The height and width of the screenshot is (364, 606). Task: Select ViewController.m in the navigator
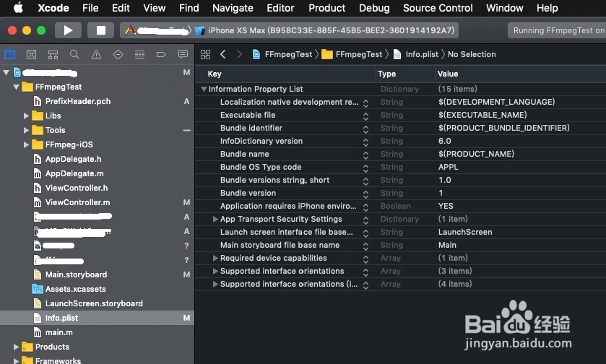click(x=77, y=202)
